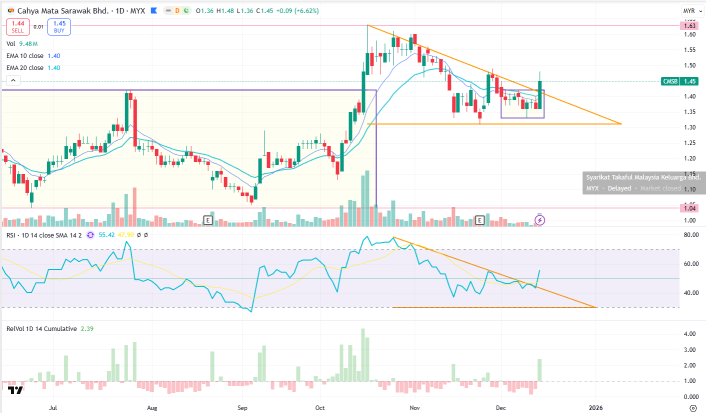This screenshot has height=413, width=706.
Task: Open the earnings E marker near December
Action: click(480, 220)
